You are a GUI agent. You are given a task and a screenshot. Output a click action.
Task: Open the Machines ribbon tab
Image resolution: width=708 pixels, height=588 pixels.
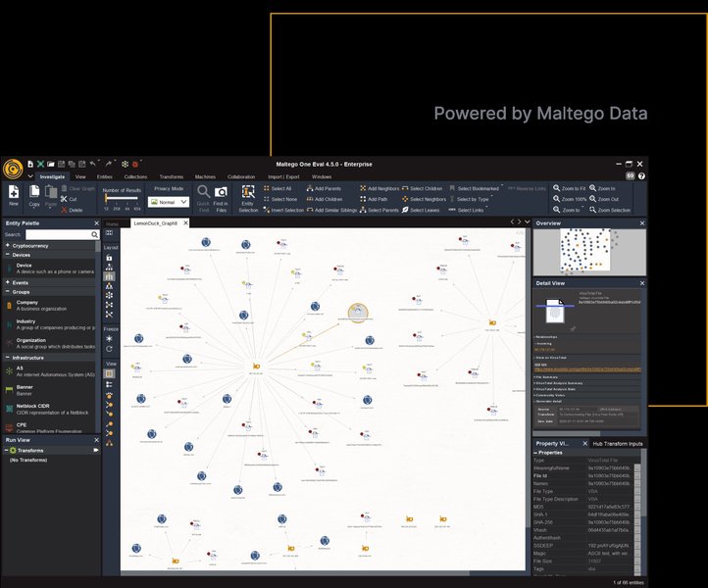205,177
